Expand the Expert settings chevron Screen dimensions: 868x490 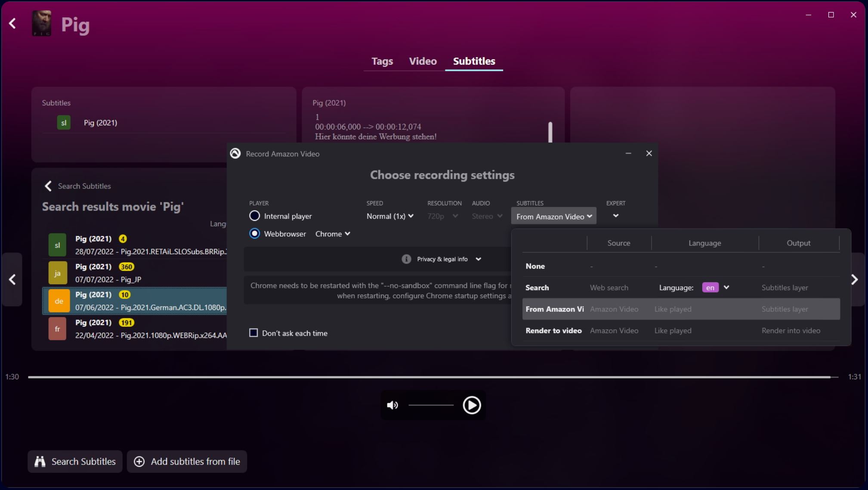pyautogui.click(x=616, y=216)
